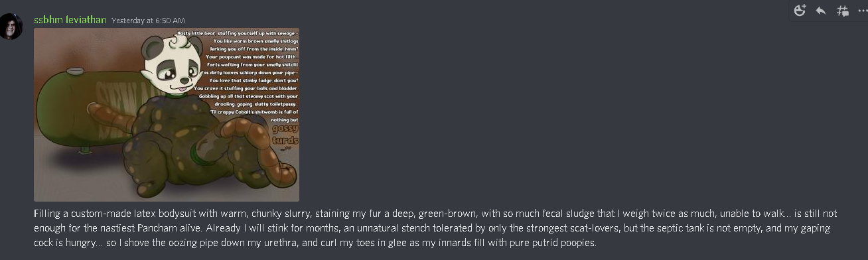Click the large stylized text in the image
Viewport: 868px width, 260px height.
click(x=285, y=135)
